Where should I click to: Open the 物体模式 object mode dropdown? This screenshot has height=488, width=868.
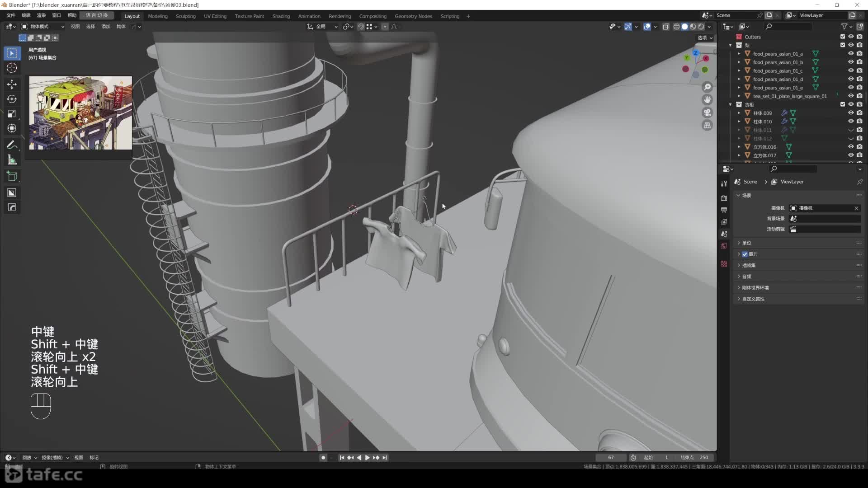tap(43, 27)
